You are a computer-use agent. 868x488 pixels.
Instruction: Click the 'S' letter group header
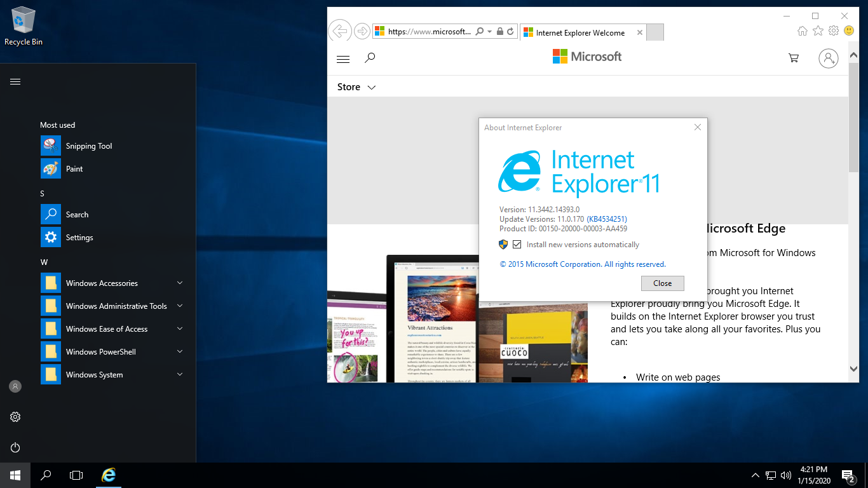[43, 193]
